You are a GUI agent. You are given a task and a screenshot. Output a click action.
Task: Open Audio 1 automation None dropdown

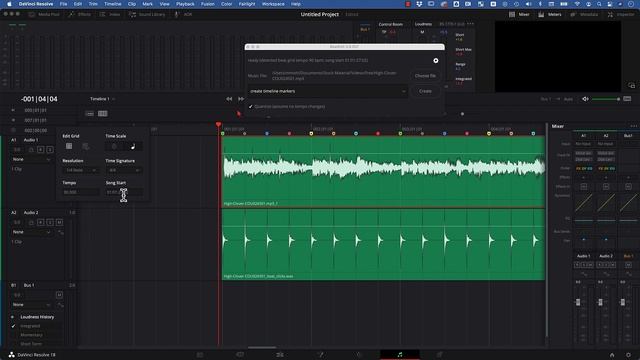click(31, 159)
